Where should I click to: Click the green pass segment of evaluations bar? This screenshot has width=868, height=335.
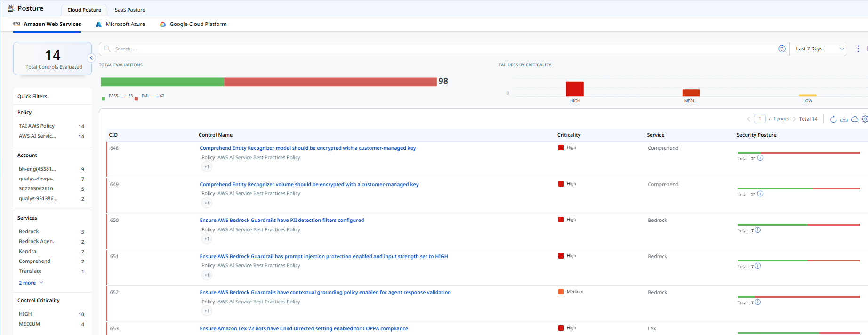click(162, 82)
